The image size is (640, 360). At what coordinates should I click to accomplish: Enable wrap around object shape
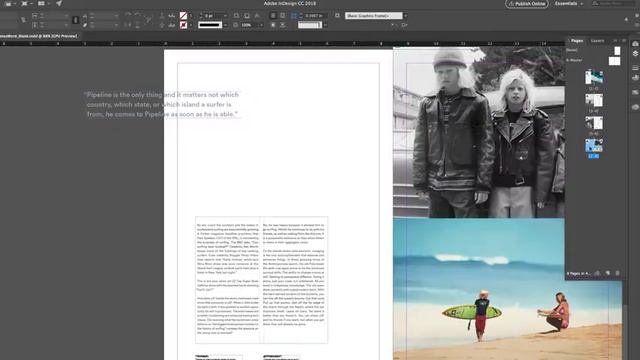click(x=273, y=25)
